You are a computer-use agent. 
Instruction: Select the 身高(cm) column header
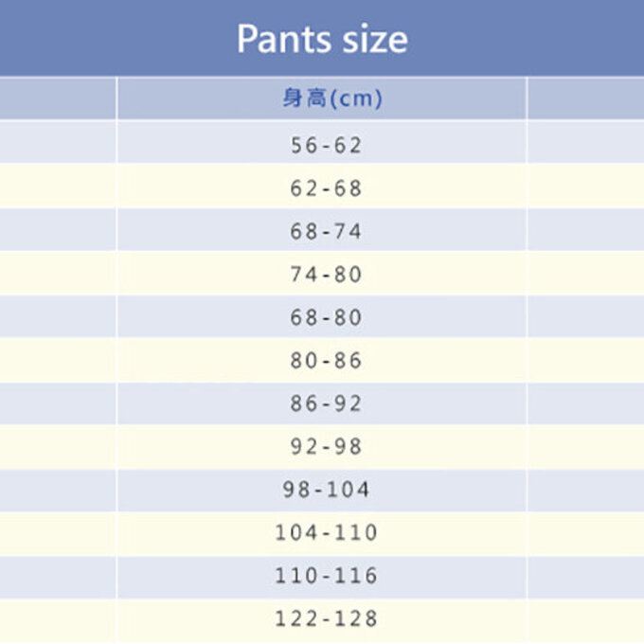tap(331, 98)
